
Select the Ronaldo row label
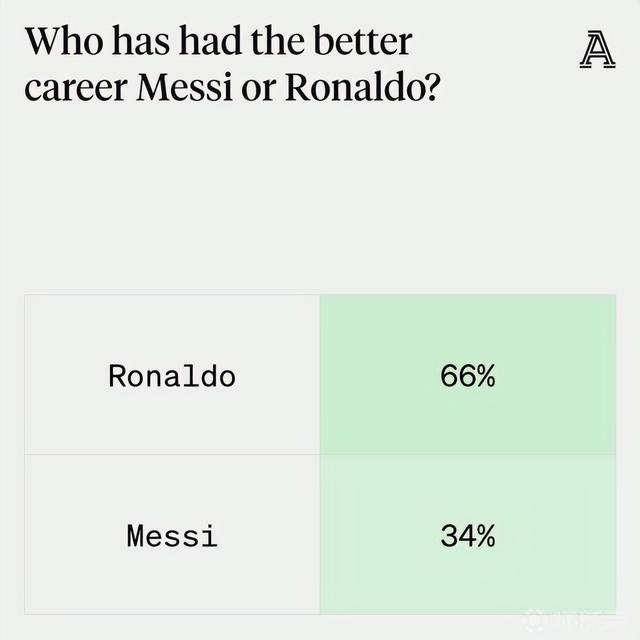click(x=172, y=377)
